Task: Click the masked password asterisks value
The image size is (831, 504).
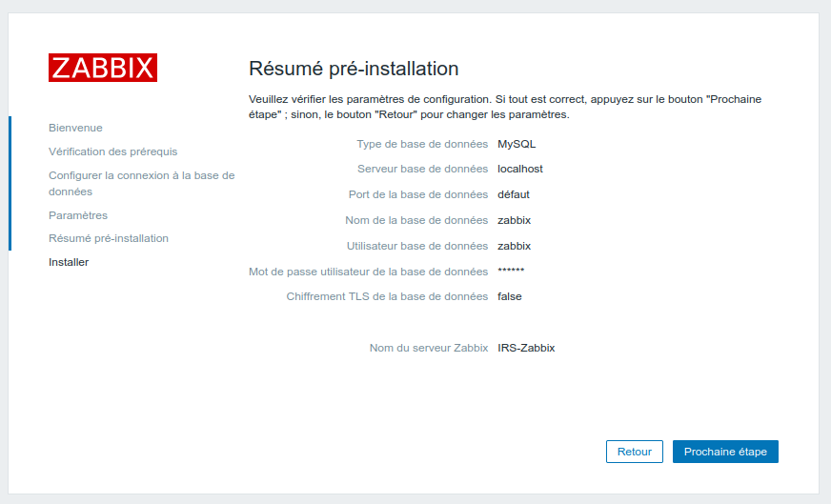Action: pyautogui.click(x=511, y=271)
